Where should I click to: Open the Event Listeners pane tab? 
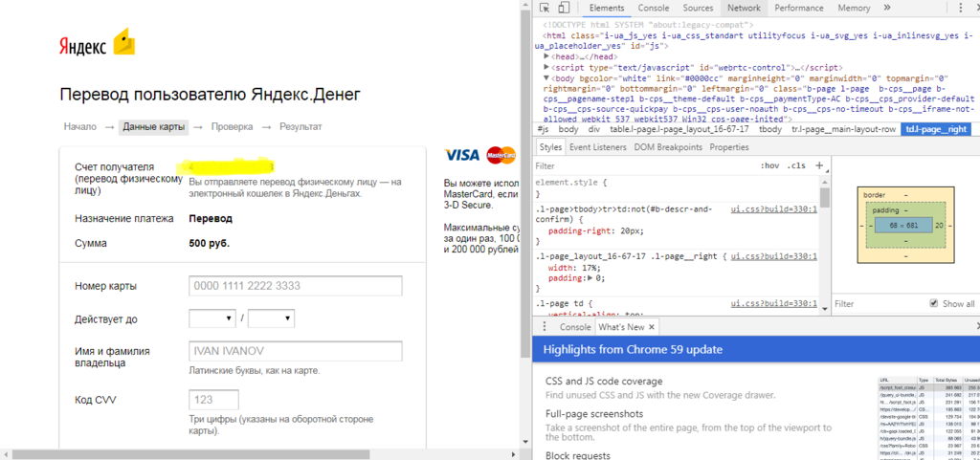click(596, 147)
